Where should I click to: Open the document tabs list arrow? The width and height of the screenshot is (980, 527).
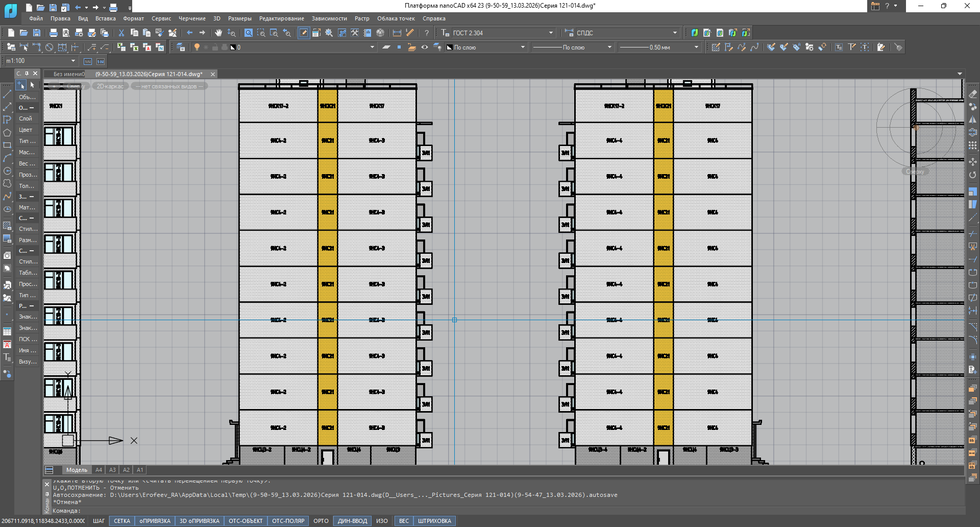(x=960, y=74)
